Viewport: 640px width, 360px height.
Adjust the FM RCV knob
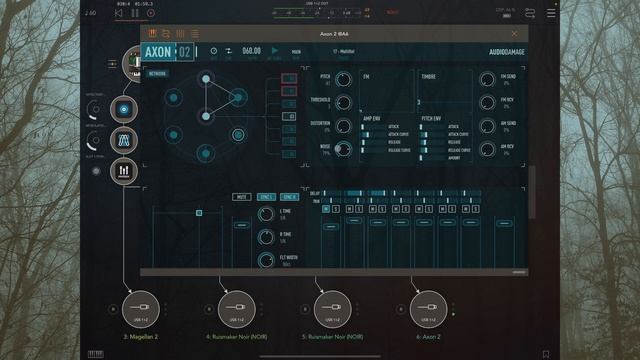(x=487, y=102)
